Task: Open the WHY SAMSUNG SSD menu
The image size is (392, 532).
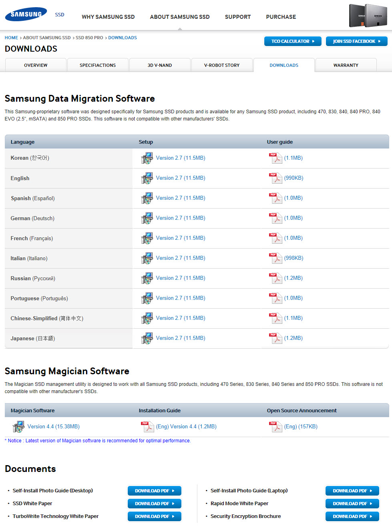Action: point(108,17)
